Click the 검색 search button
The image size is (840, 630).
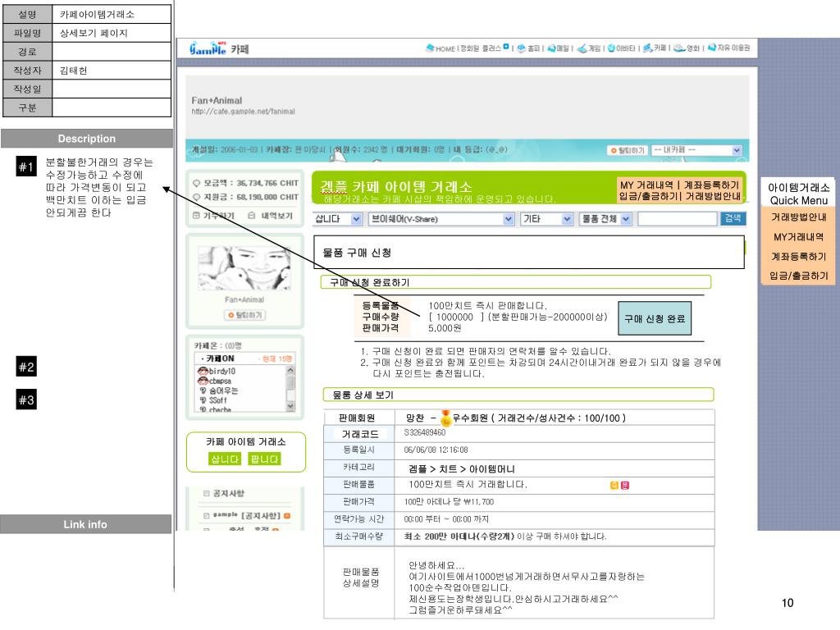coord(733,218)
